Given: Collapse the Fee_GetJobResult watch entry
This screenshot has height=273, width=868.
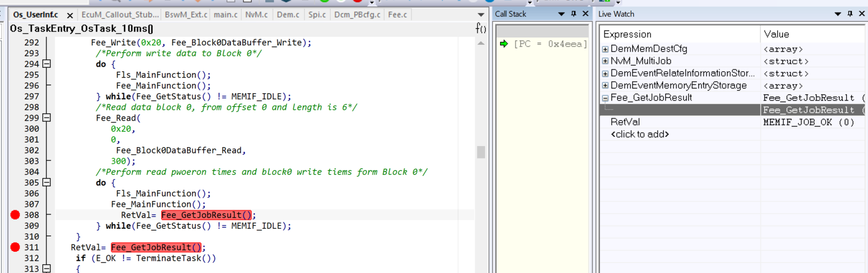Looking at the screenshot, I should (x=605, y=98).
